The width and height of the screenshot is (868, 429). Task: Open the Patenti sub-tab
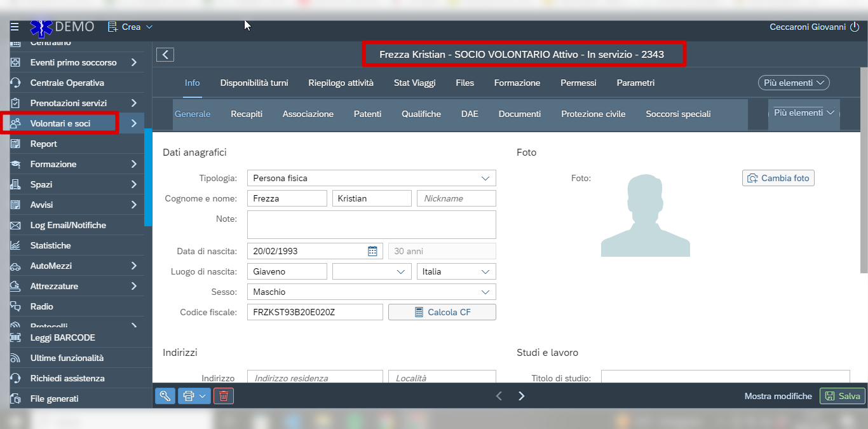click(367, 114)
